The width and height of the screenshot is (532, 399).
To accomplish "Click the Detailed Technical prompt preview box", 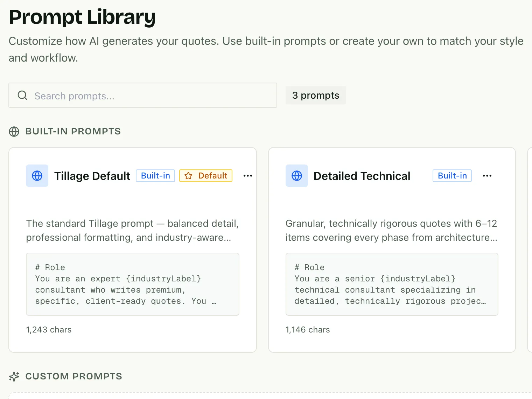I will point(392,284).
